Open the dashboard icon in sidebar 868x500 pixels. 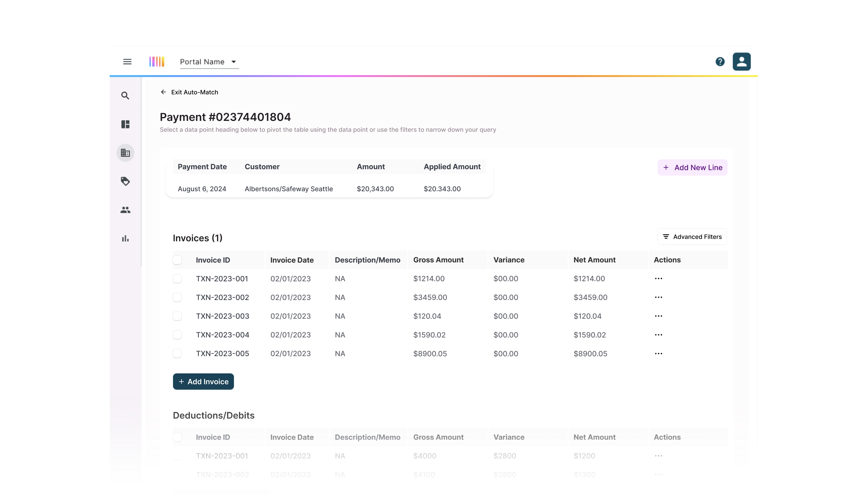point(125,124)
